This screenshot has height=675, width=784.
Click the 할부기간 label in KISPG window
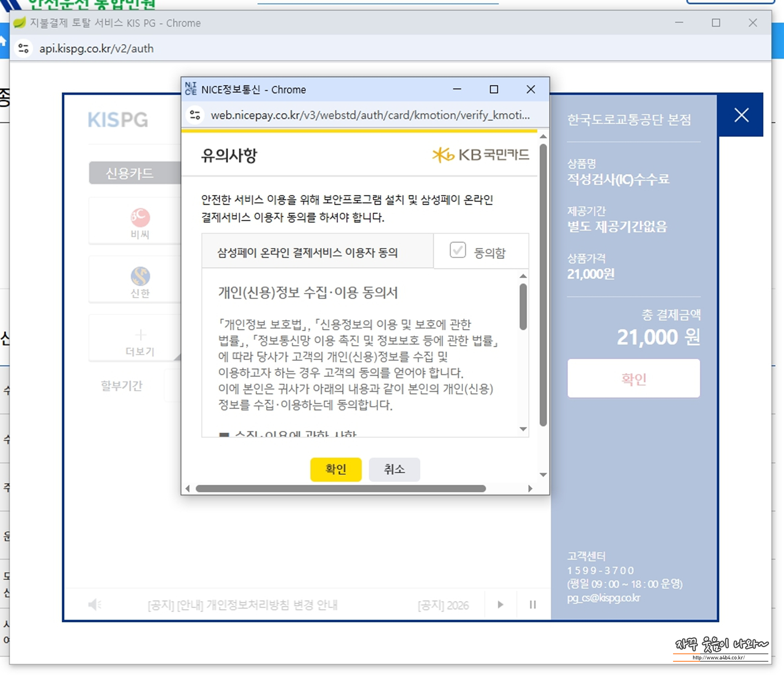pos(122,386)
